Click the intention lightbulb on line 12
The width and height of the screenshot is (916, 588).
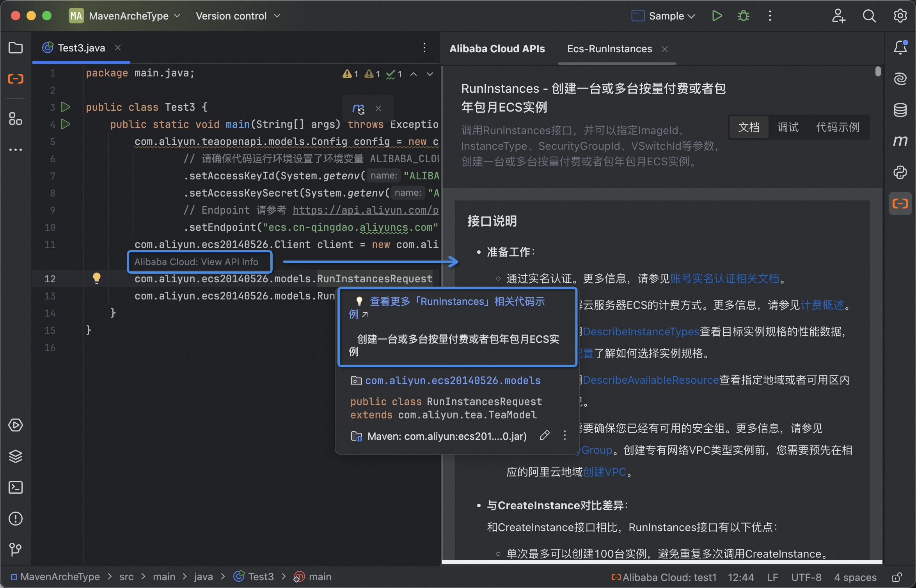[x=97, y=278]
